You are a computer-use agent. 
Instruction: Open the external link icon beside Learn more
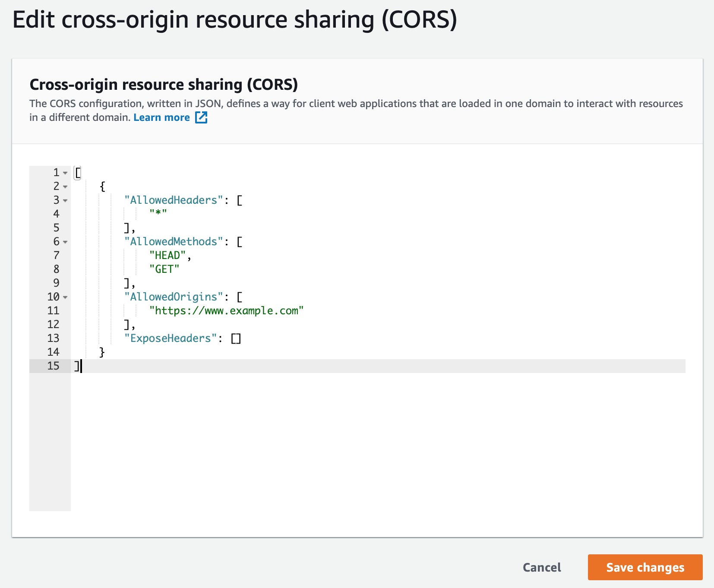(x=201, y=117)
